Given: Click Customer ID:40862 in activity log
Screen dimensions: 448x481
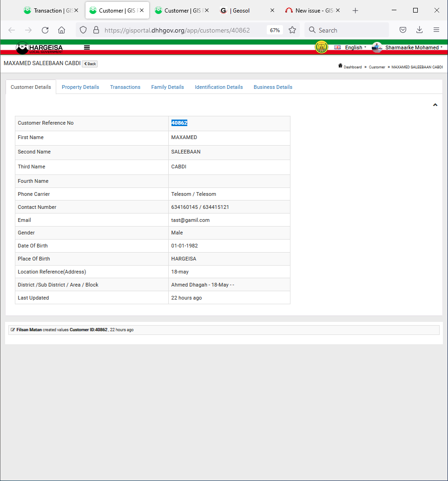Looking at the screenshot, I should point(88,330).
